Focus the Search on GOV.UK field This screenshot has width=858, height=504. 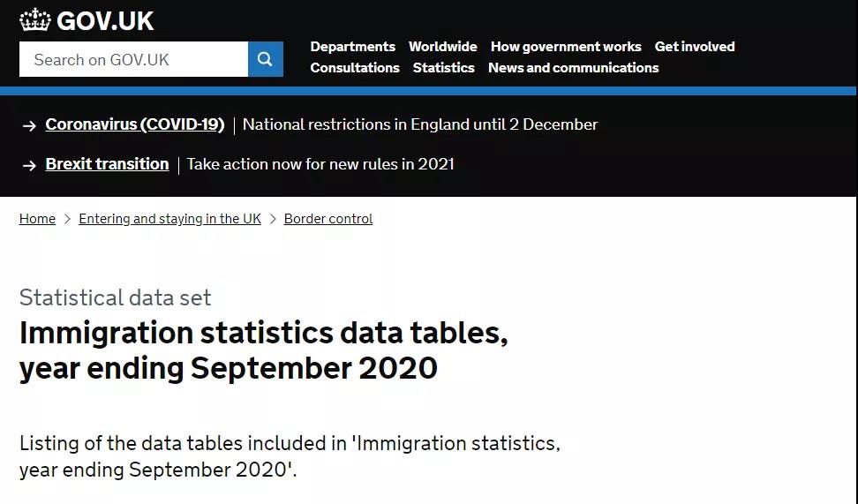coord(133,59)
